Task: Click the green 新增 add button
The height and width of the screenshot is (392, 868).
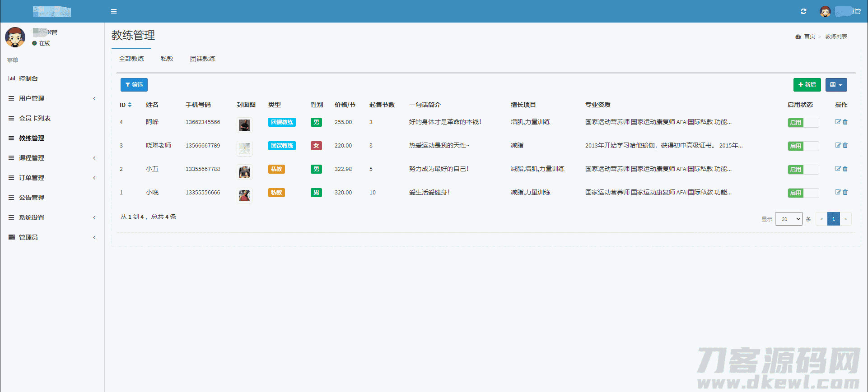Action: (x=807, y=85)
